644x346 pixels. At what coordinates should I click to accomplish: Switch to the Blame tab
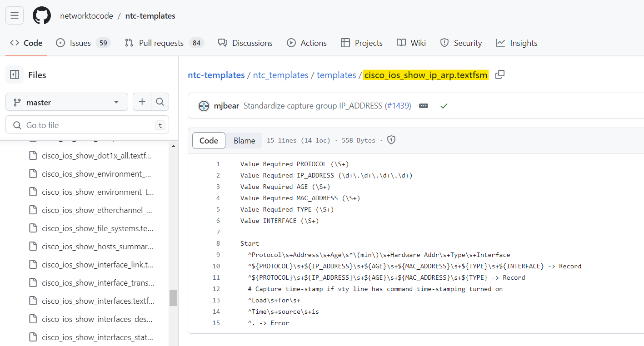point(244,140)
